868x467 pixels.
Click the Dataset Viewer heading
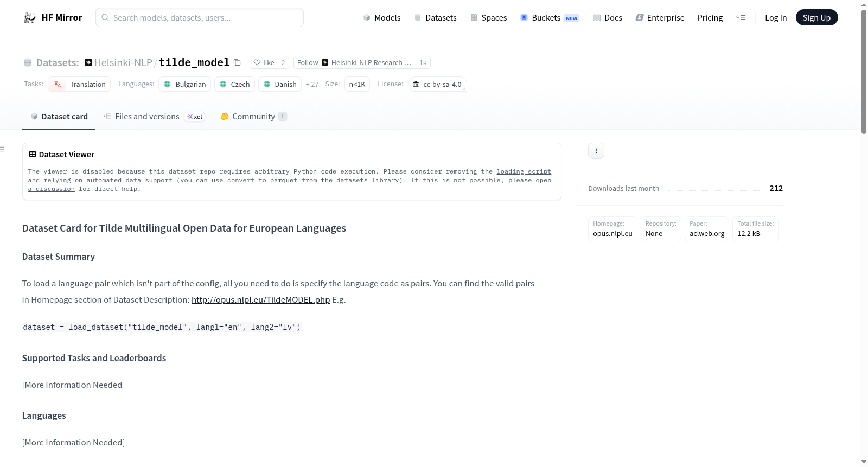point(66,155)
